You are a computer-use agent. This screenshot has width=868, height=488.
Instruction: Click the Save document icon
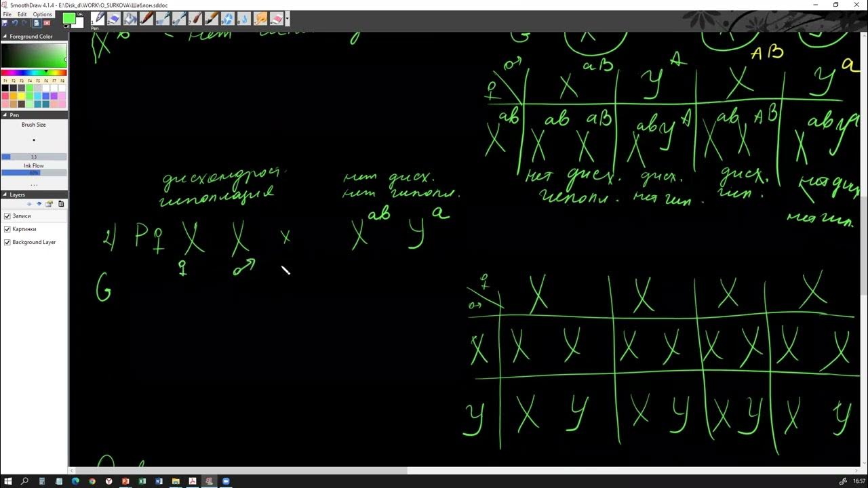click(5, 23)
